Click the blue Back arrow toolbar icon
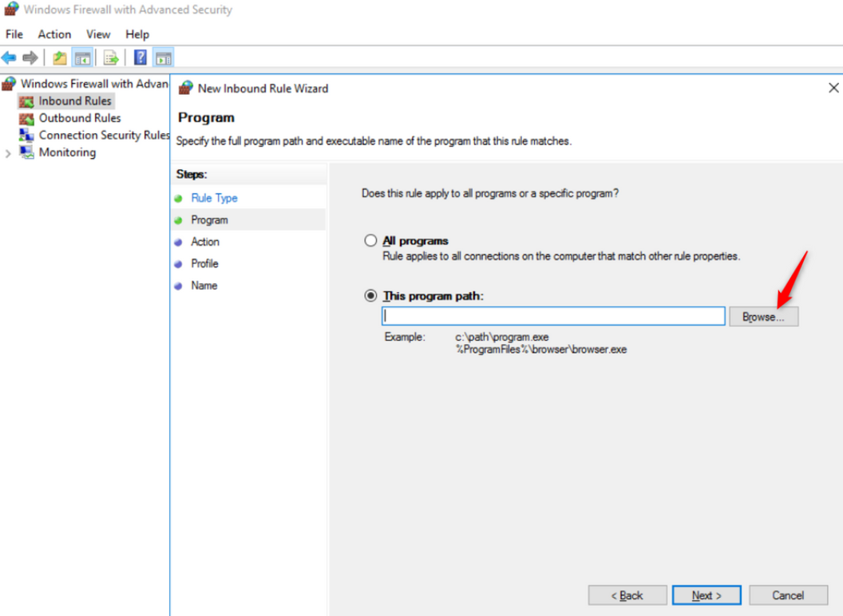843x616 pixels. (9, 57)
